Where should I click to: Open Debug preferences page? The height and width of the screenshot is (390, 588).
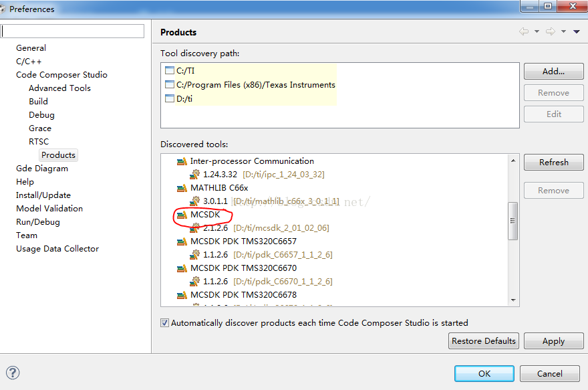pyautogui.click(x=41, y=115)
